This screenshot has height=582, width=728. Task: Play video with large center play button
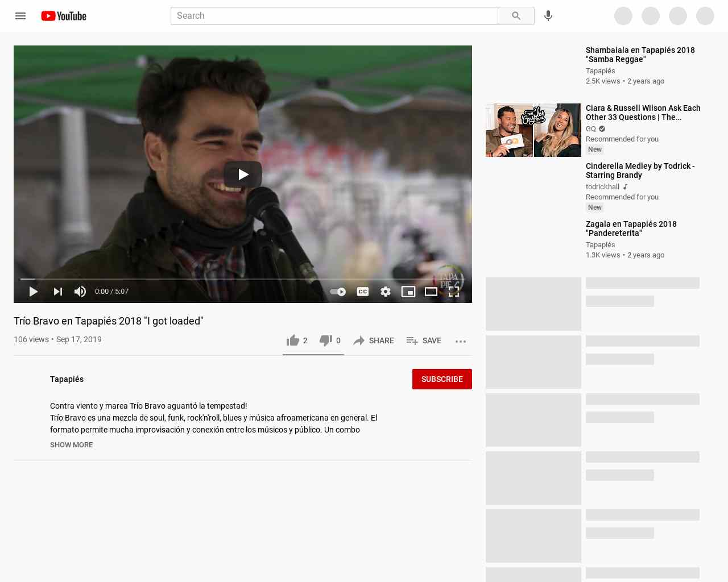[243, 174]
